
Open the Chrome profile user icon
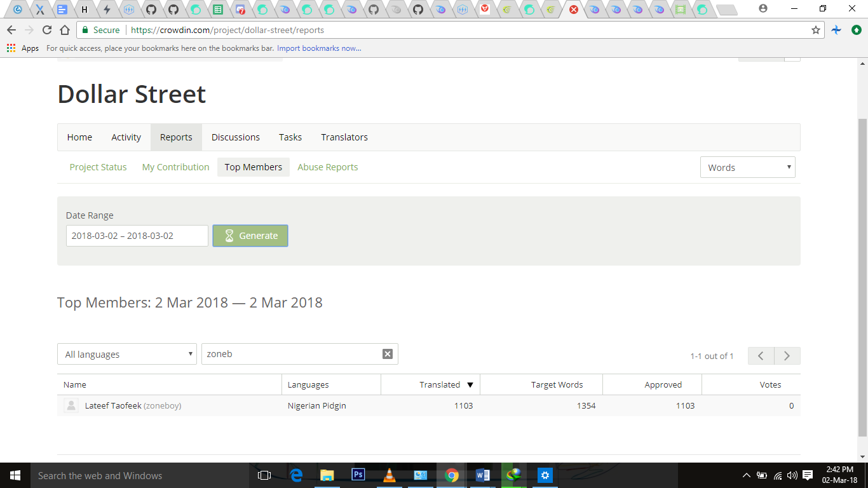click(x=763, y=9)
